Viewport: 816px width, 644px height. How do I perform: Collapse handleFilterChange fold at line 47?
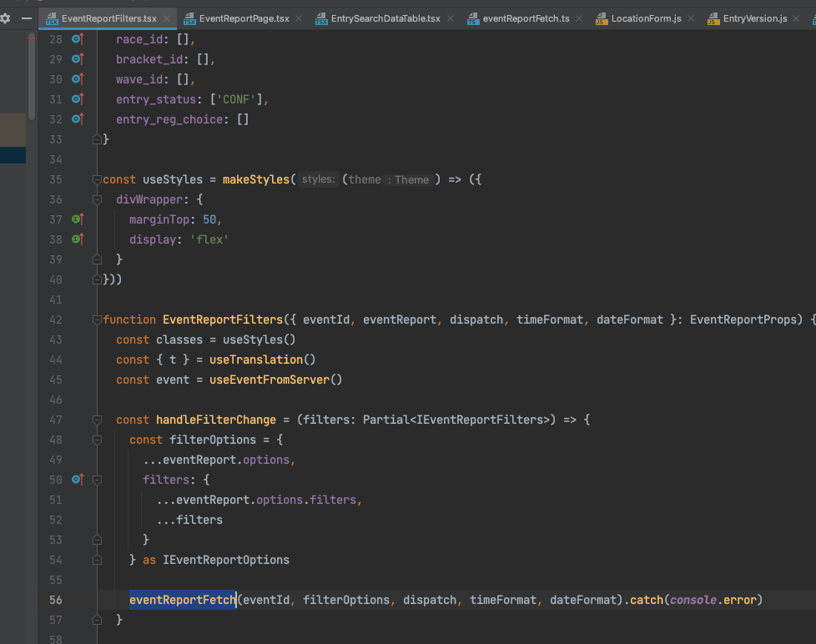(x=97, y=420)
